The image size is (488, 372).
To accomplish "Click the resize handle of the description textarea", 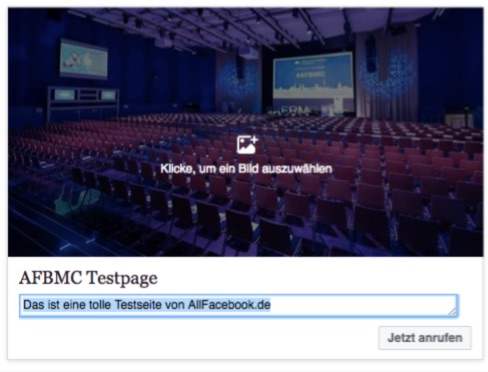I will pos(453,312).
